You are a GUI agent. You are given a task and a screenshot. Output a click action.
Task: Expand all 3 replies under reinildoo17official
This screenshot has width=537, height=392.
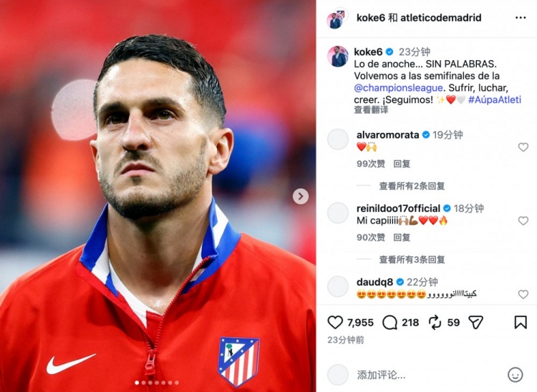point(412,259)
